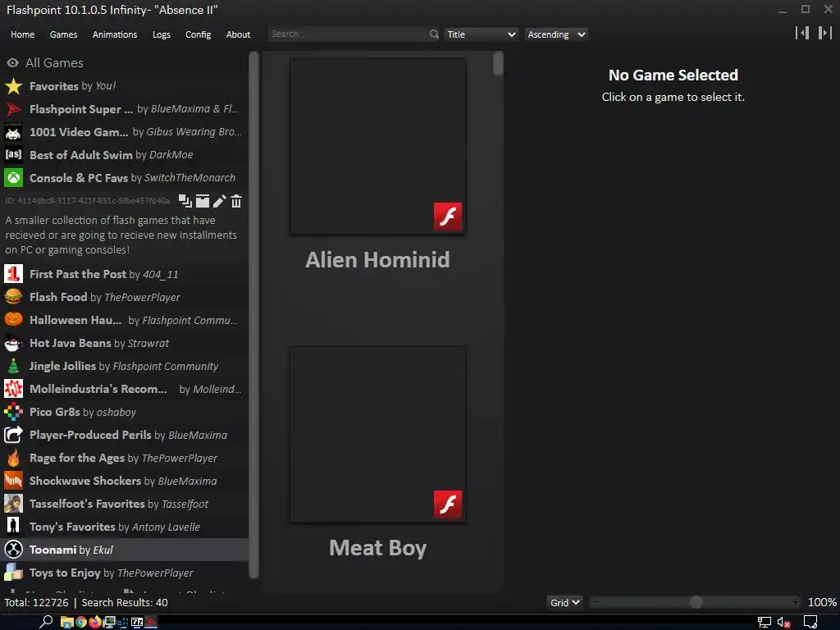Select the Meat Boy game thumbnail
Viewport: 840px width, 630px height.
click(377, 435)
